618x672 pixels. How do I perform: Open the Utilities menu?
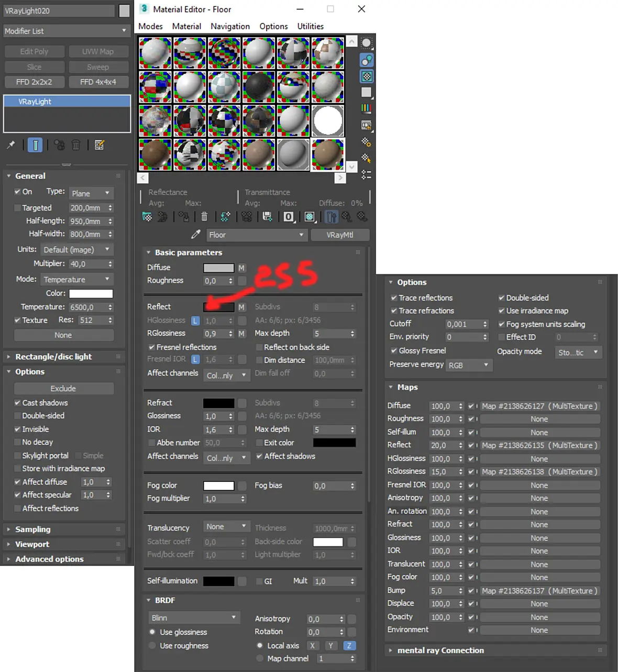310,26
